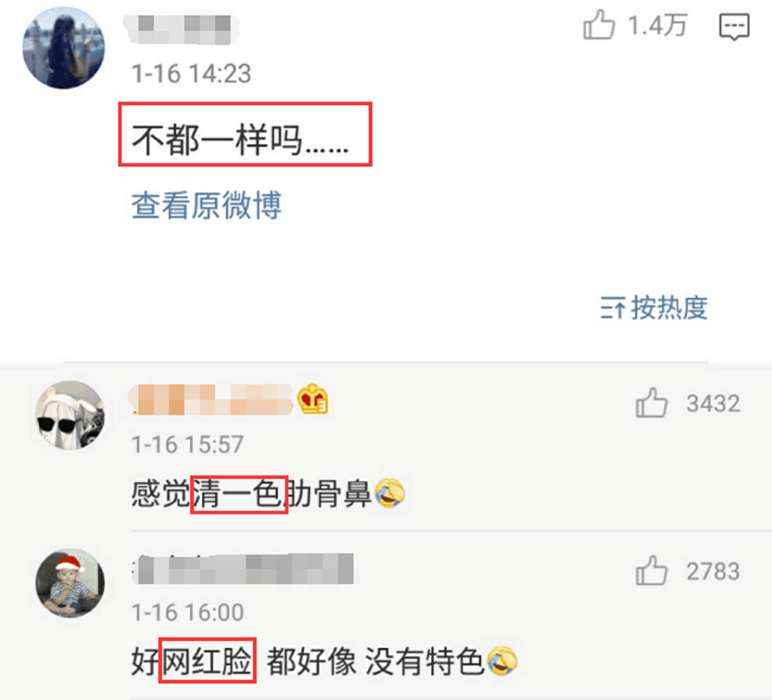Click the blurred username above 1-16 16:00
772x700 pixels.
click(x=243, y=569)
